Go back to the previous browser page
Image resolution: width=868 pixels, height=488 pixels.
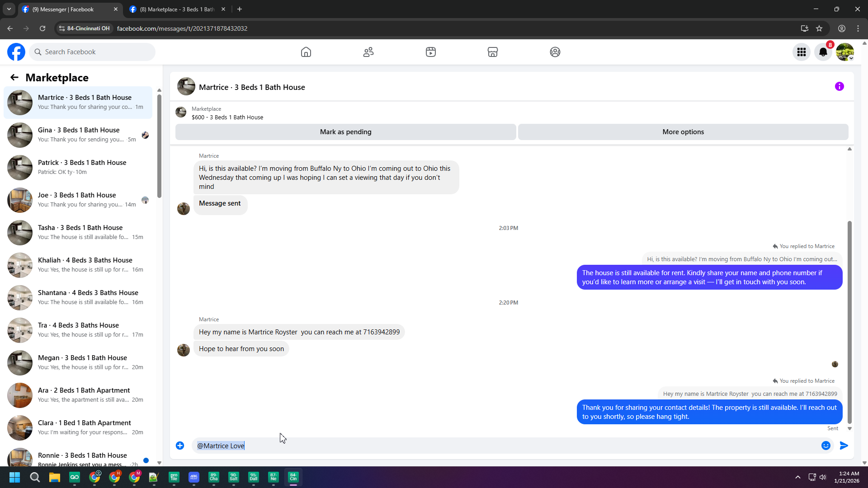[10, 28]
